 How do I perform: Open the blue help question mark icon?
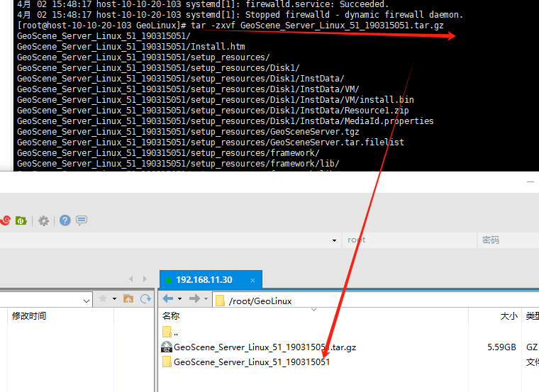(x=65, y=220)
